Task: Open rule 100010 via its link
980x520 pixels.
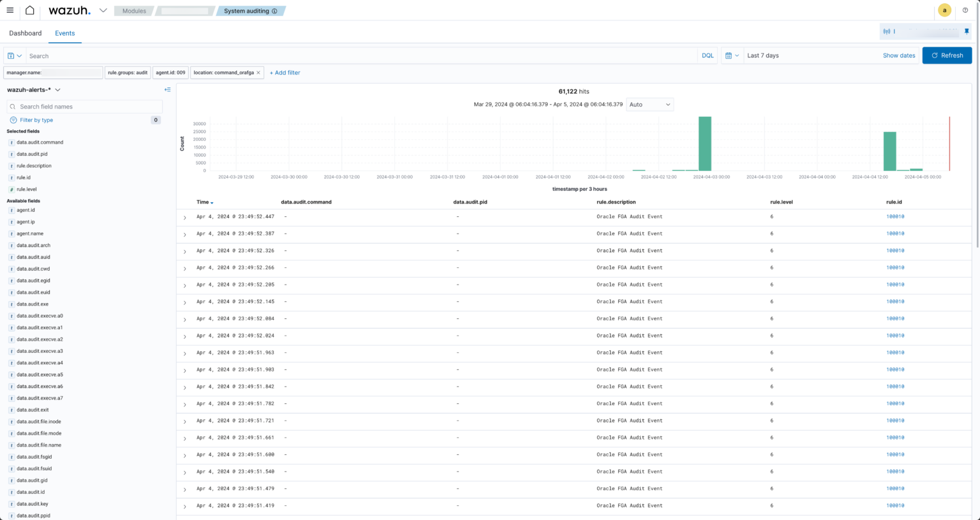Action: coord(895,217)
